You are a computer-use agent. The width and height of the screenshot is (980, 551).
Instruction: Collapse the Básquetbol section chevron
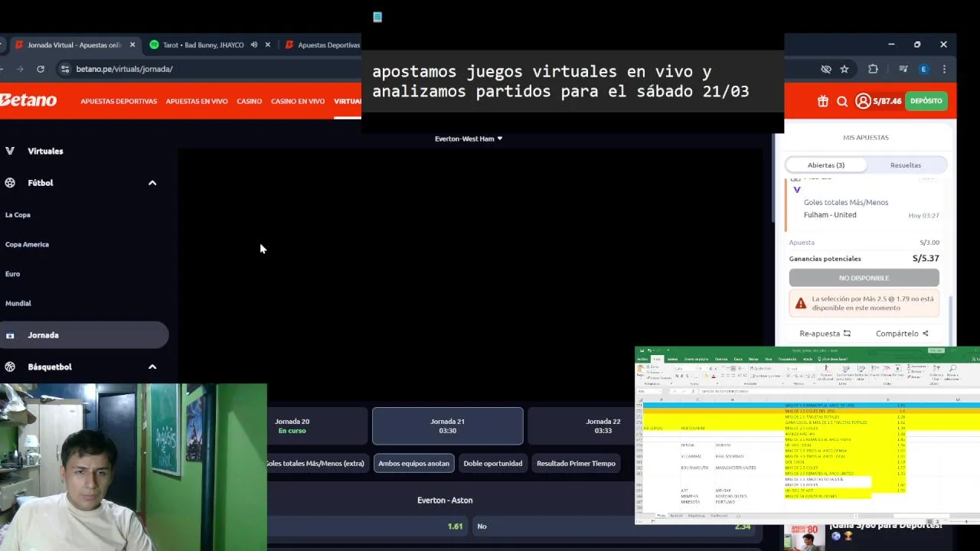point(152,367)
